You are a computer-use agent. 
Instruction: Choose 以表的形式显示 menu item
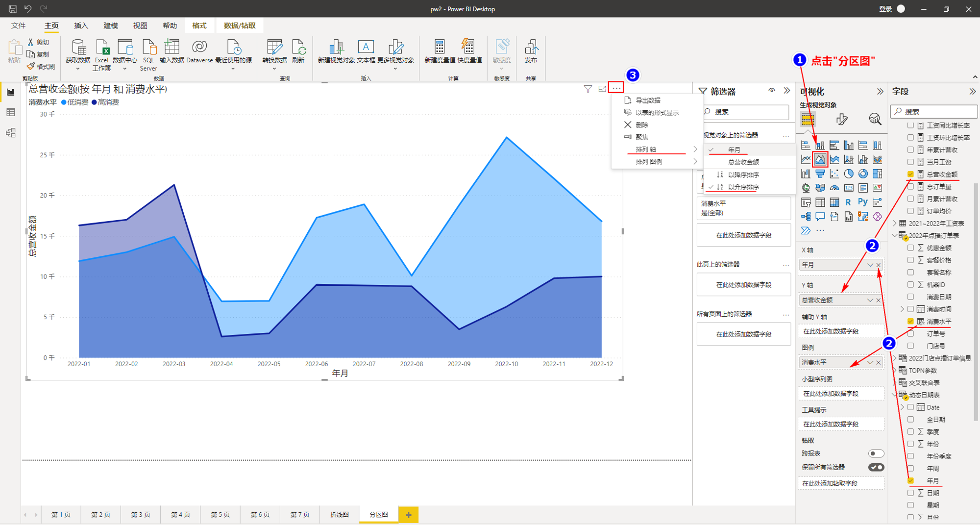pyautogui.click(x=657, y=112)
